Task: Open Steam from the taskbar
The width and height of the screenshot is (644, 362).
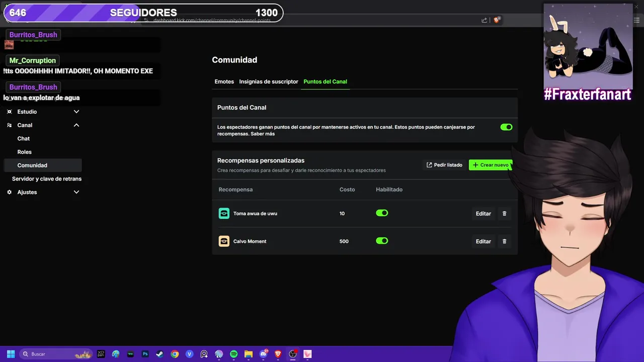Action: tap(159, 354)
